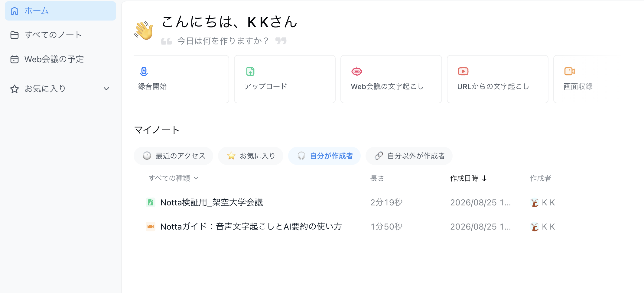Click the Home house icon in sidebar

[x=15, y=11]
